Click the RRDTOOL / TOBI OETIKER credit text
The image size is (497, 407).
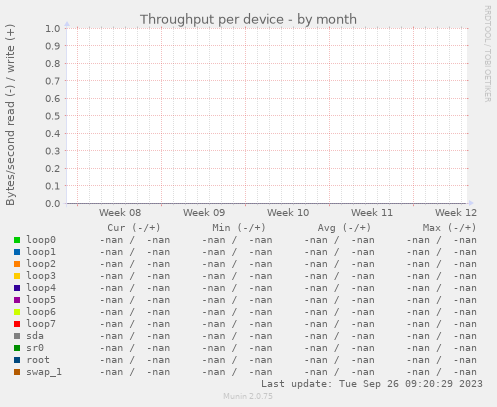click(x=487, y=54)
